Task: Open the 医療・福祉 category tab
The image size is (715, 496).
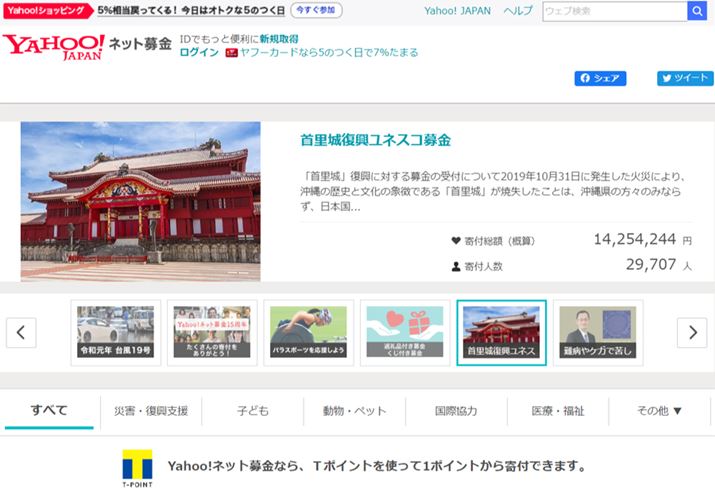Action: click(x=558, y=410)
